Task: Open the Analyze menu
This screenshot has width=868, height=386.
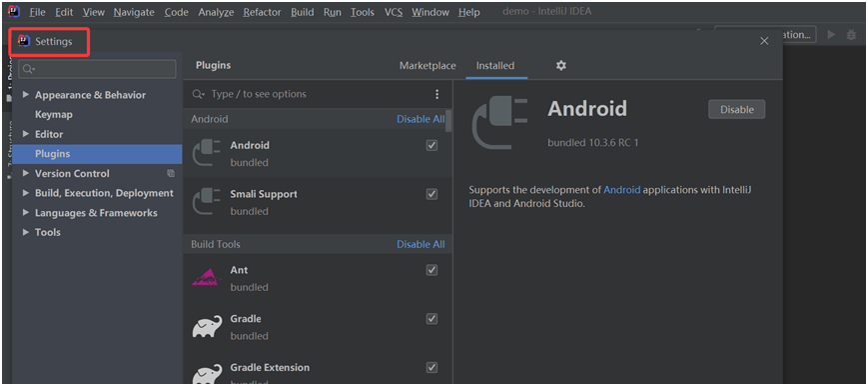Action: coord(216,12)
